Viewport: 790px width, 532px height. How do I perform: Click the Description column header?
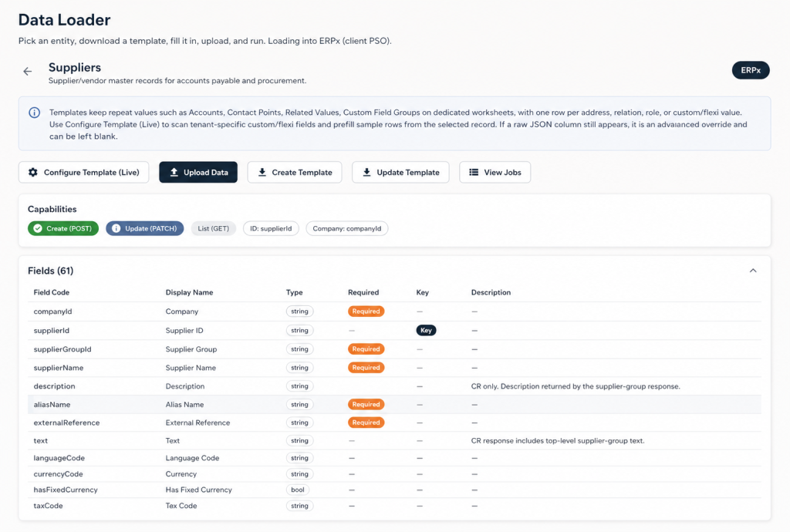click(491, 292)
